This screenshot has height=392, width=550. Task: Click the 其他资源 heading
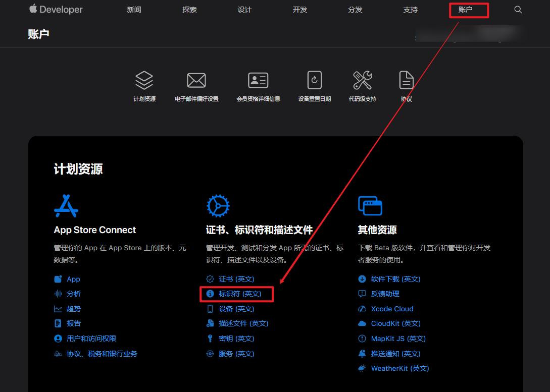coord(377,230)
